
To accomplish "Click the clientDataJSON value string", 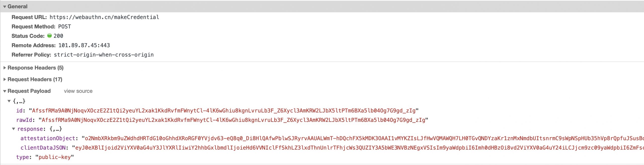I will 358,148.
